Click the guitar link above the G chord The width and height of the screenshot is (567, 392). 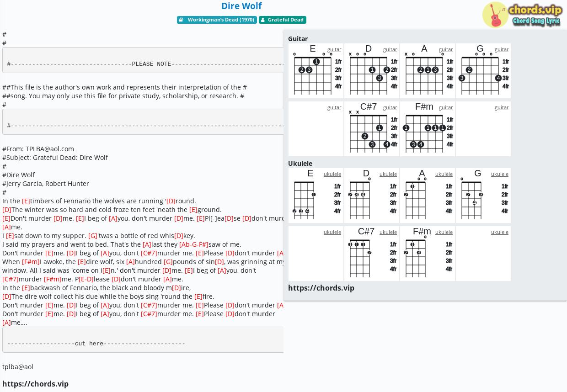[502, 49]
